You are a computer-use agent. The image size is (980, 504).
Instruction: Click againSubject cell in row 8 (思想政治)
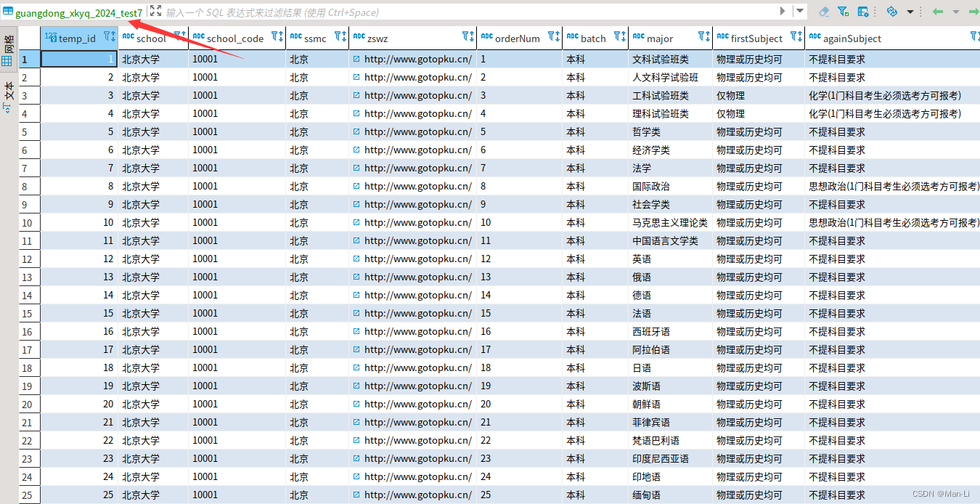[893, 186]
